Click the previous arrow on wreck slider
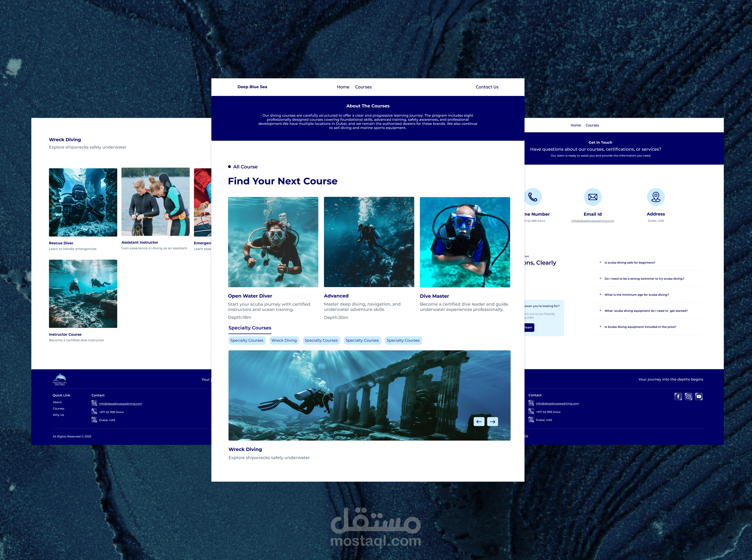 479,421
